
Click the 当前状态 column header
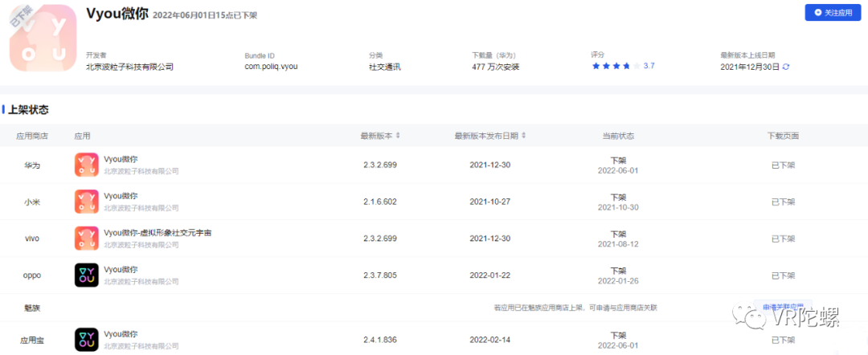pos(618,136)
